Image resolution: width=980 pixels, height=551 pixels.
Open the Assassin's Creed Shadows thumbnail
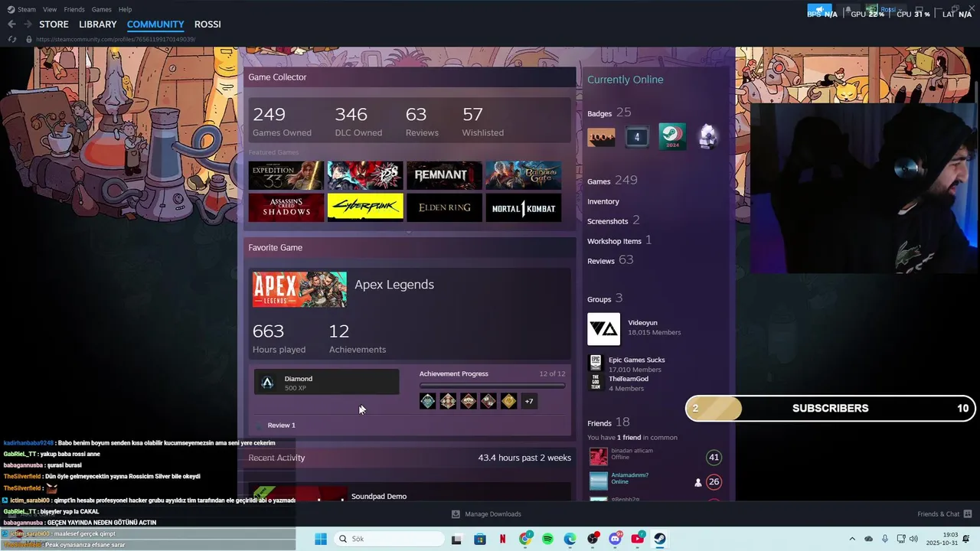click(286, 207)
